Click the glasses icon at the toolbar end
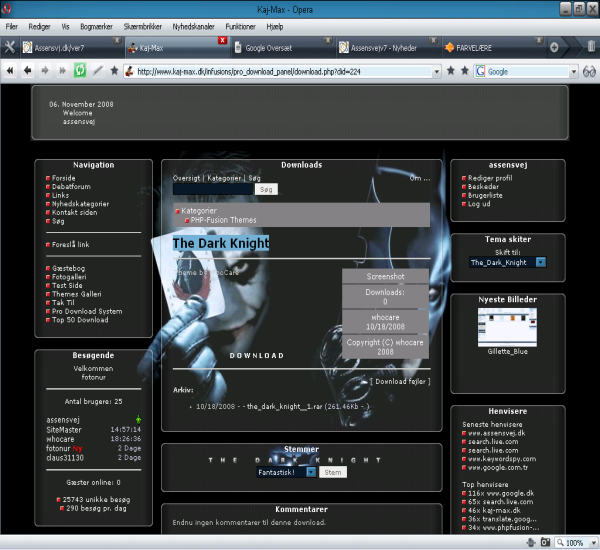The width and height of the screenshot is (600, 550). click(x=589, y=71)
